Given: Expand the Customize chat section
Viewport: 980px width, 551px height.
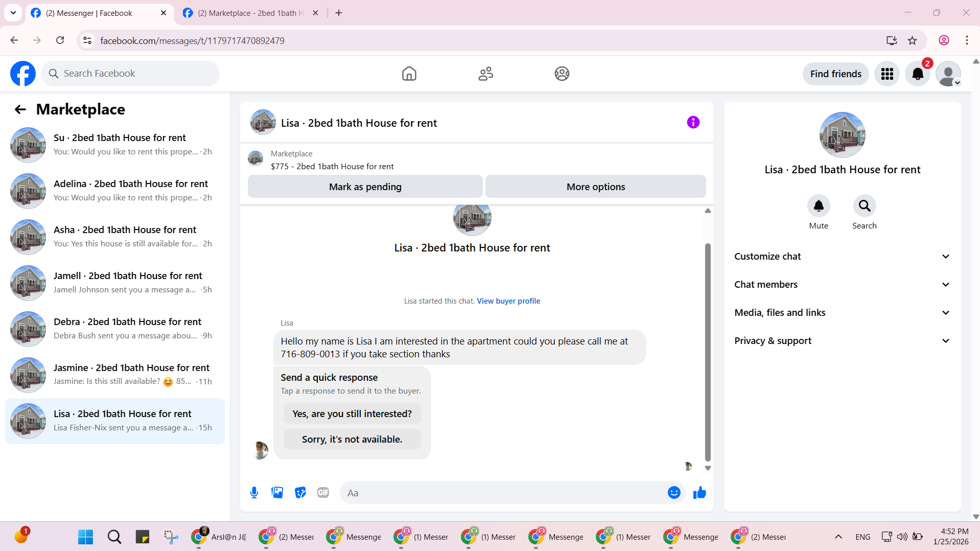Looking at the screenshot, I should tap(842, 257).
